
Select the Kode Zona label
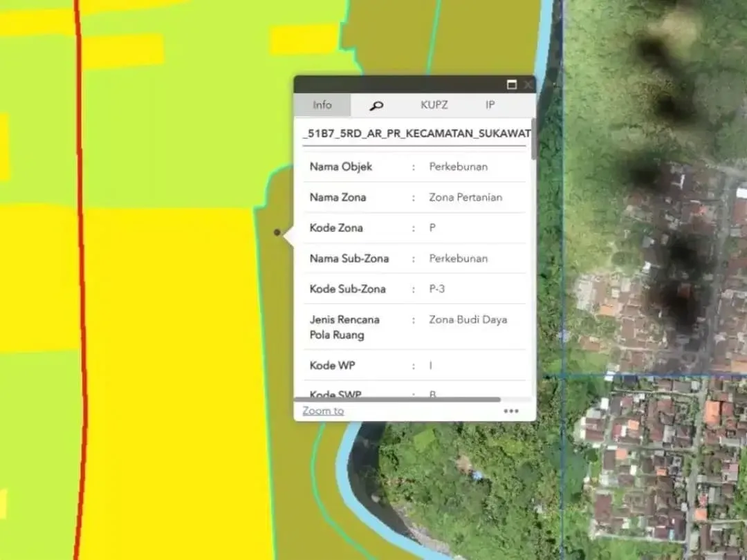click(336, 227)
